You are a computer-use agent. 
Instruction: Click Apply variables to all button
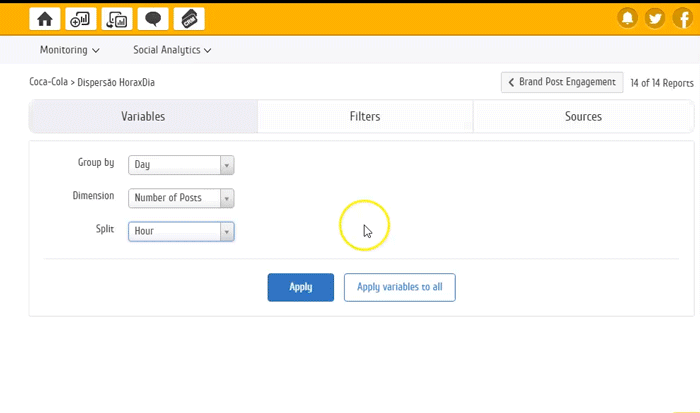click(x=399, y=287)
